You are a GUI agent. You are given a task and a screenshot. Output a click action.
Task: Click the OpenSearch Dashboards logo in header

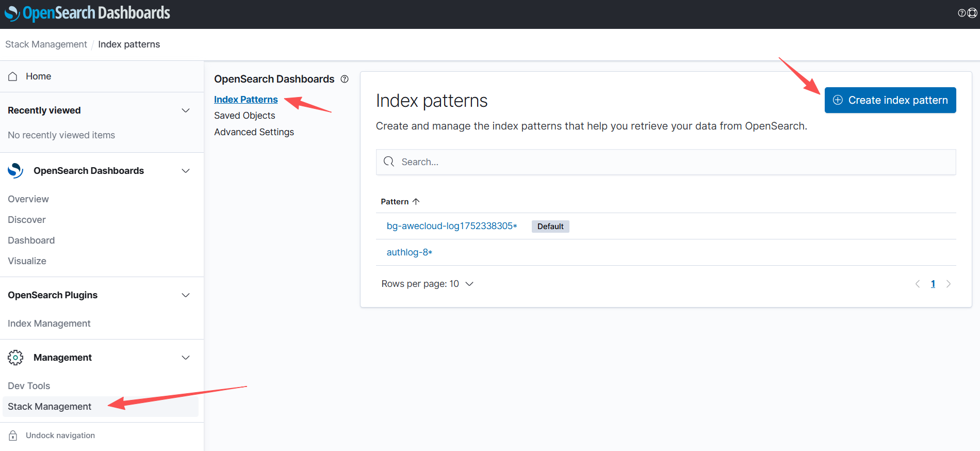(x=88, y=13)
